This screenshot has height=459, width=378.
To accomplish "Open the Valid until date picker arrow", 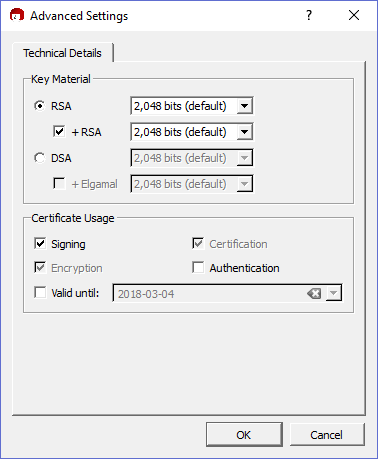I will [x=333, y=293].
